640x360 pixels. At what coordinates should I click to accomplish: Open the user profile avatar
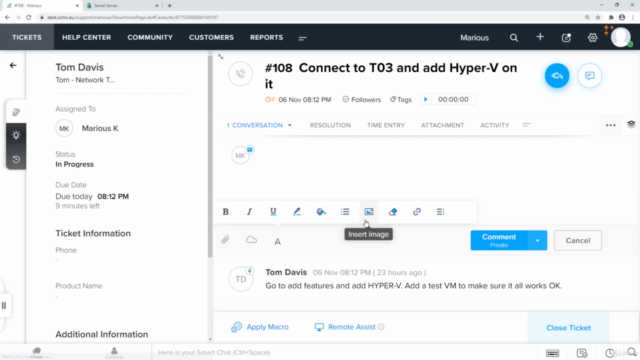click(621, 37)
